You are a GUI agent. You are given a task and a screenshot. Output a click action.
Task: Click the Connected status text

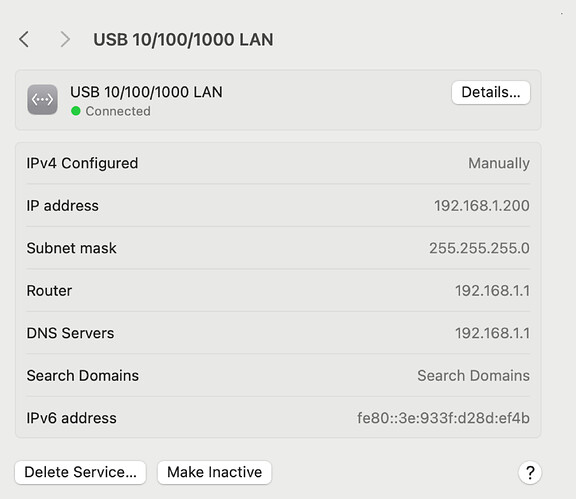click(118, 111)
